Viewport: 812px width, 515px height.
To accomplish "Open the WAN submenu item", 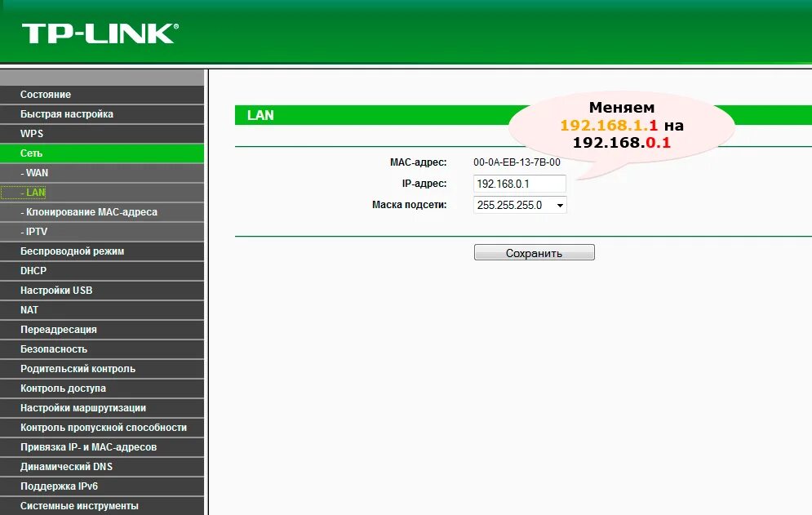I will pos(102,173).
